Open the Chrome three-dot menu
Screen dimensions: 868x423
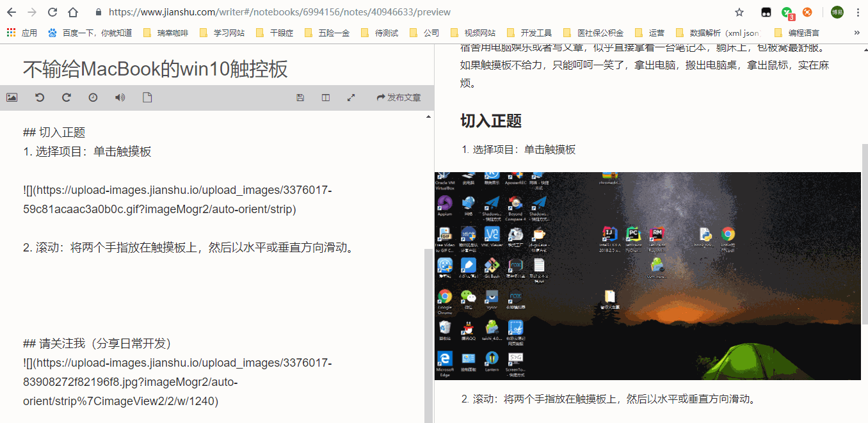(858, 12)
